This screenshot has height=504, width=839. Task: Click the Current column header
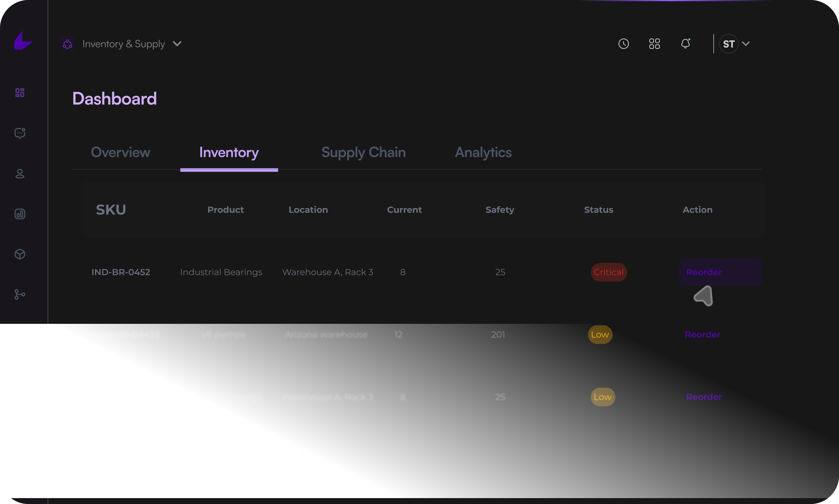(405, 210)
